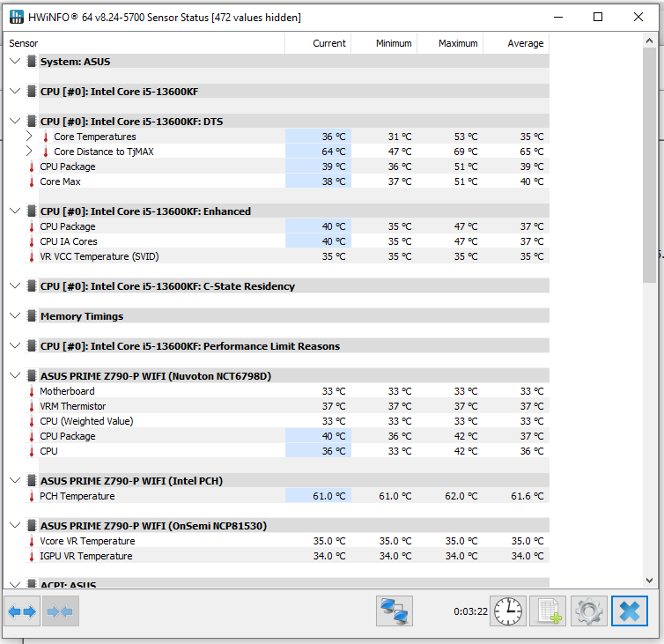Collapse the Performance Limit Reasons group
The image size is (664, 644).
pyautogui.click(x=15, y=345)
